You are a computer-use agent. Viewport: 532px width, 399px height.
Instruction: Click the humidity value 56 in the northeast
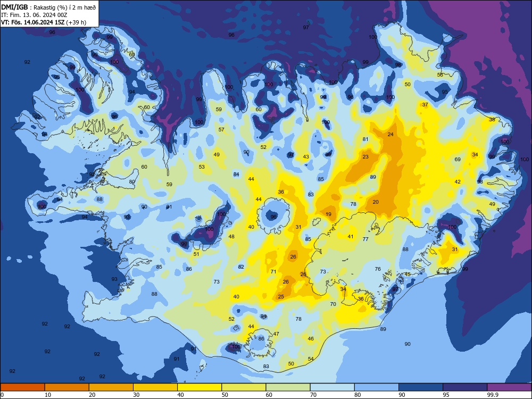440,74
